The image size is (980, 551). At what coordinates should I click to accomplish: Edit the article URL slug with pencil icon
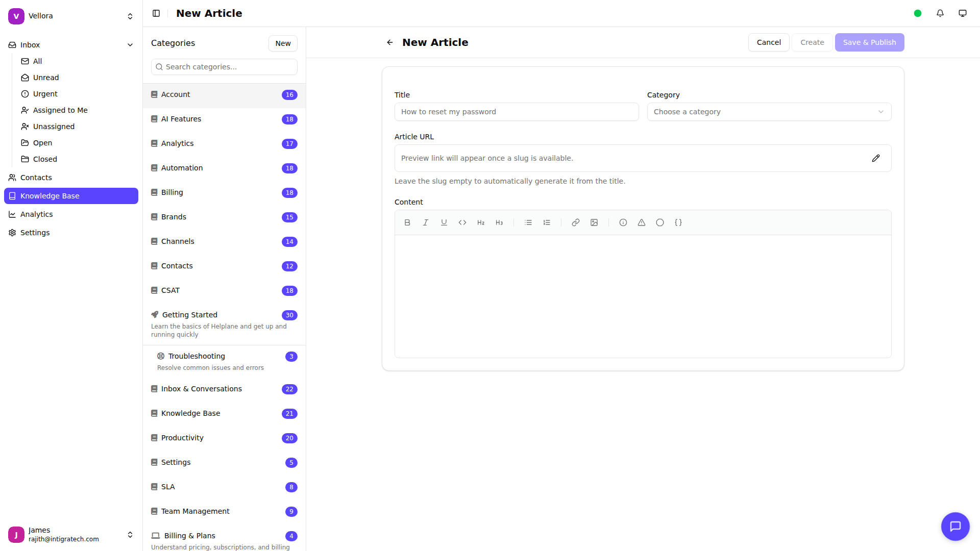coord(876,158)
